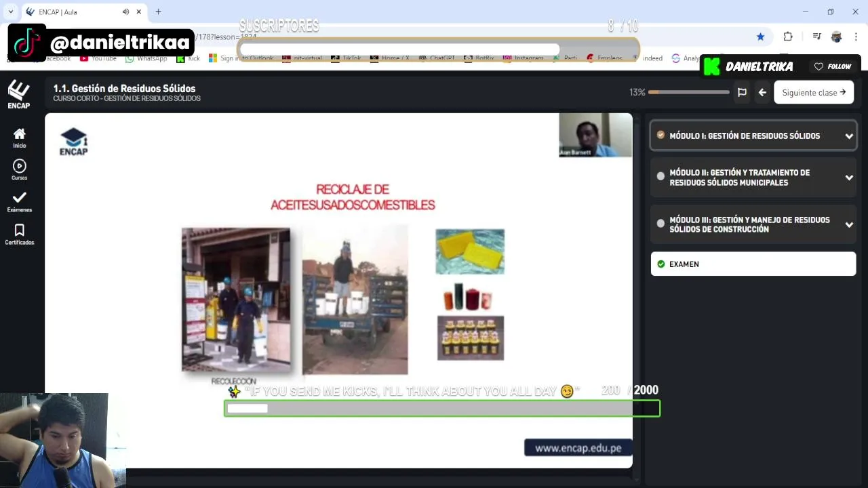Go back with the left arrow button
Screen dimensions: 868x488
pyautogui.click(x=762, y=92)
